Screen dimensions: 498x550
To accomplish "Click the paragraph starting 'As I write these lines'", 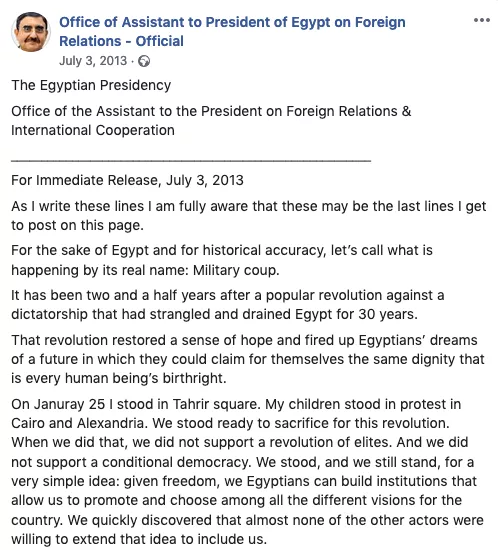I will [249, 215].
